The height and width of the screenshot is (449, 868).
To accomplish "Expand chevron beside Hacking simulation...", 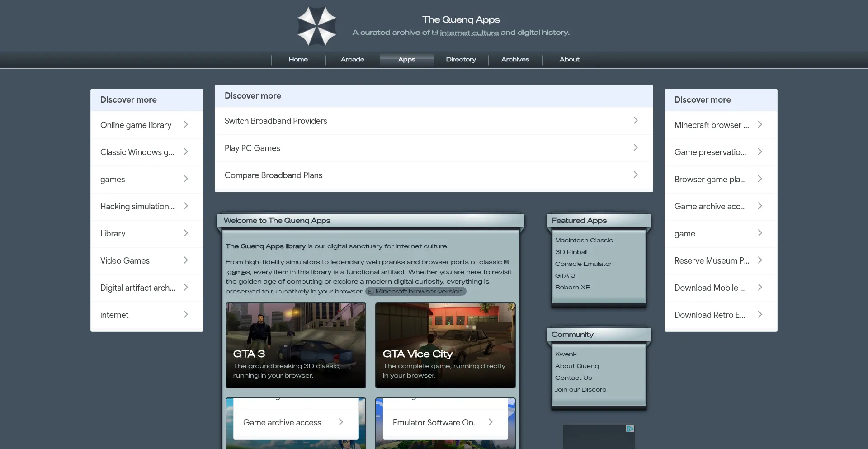I will point(186,206).
